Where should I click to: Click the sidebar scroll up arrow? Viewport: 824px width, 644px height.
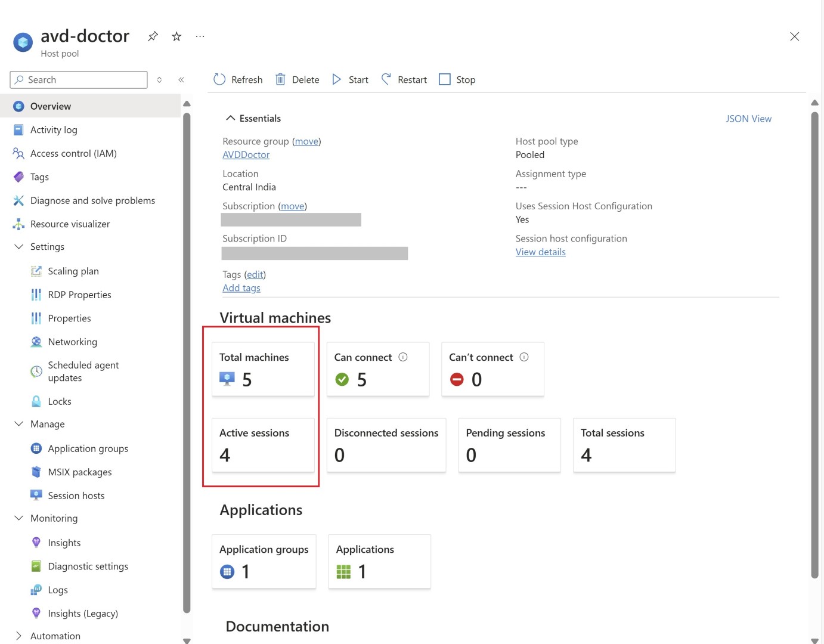(187, 103)
